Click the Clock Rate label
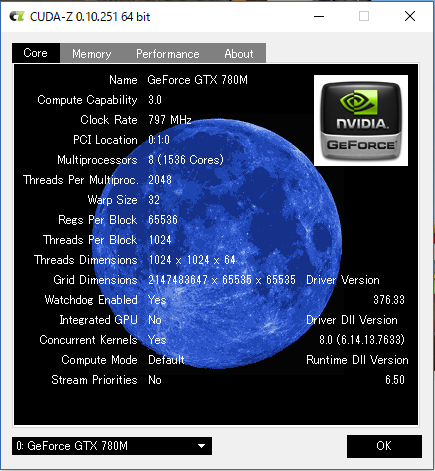 [x=109, y=120]
